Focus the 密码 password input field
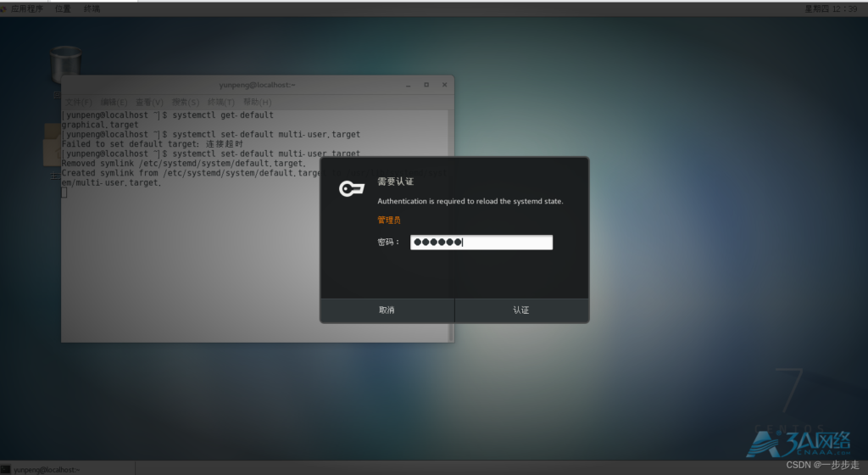This screenshot has width=868, height=475. [481, 242]
